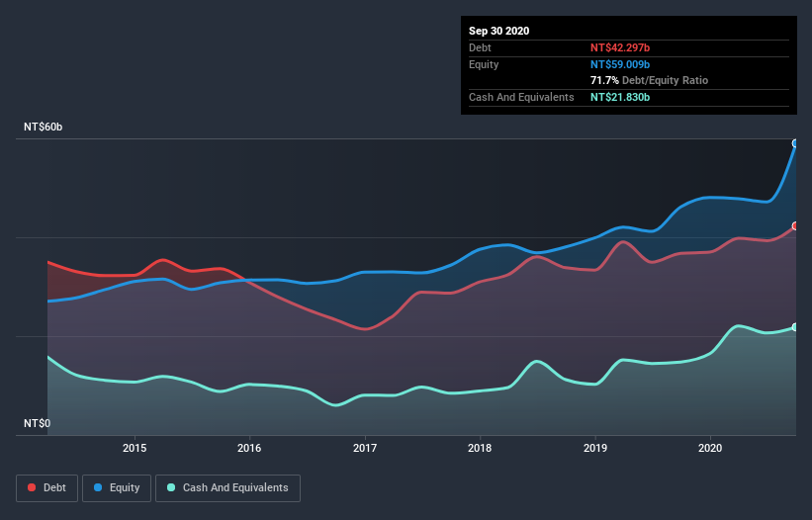Click the teal Cash And Equivalents legend dot
The height and width of the screenshot is (520, 812).
click(171, 487)
